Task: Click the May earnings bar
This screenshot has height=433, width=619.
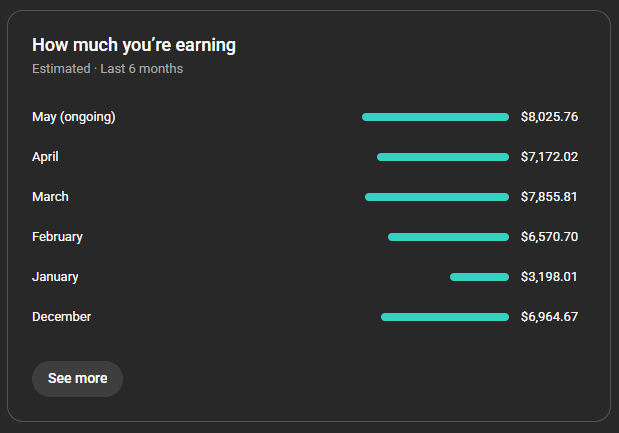Action: coord(435,117)
